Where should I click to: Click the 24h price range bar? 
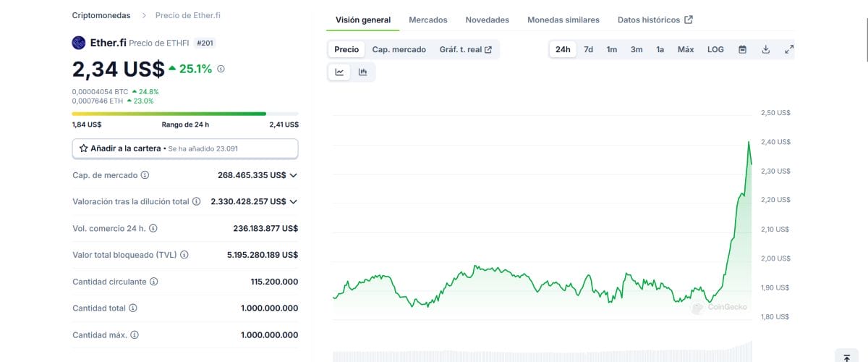[185, 114]
